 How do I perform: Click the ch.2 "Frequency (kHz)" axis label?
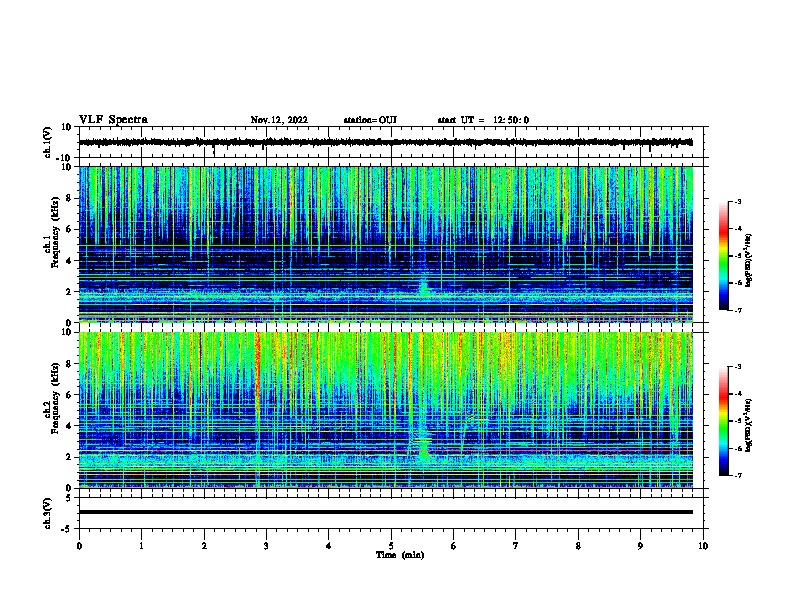click(x=55, y=398)
